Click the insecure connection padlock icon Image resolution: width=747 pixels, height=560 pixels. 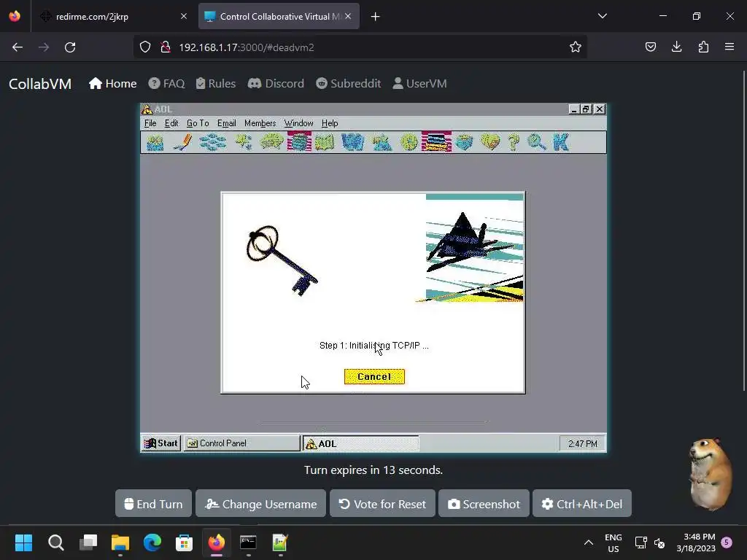[x=166, y=47]
